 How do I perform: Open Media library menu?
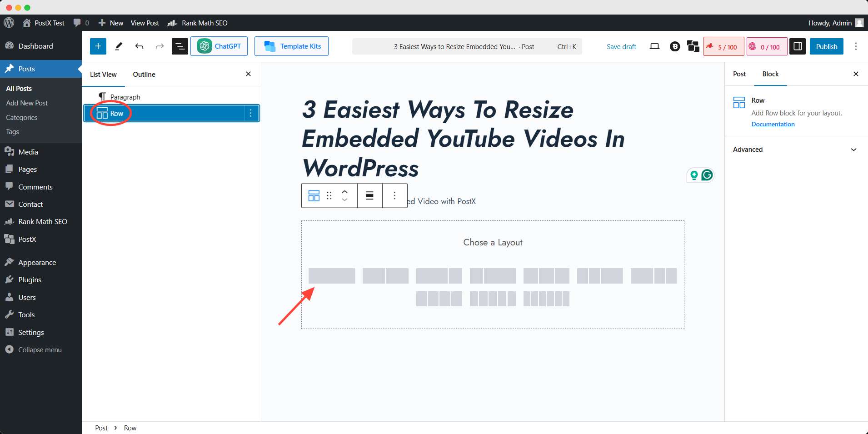coord(41,152)
